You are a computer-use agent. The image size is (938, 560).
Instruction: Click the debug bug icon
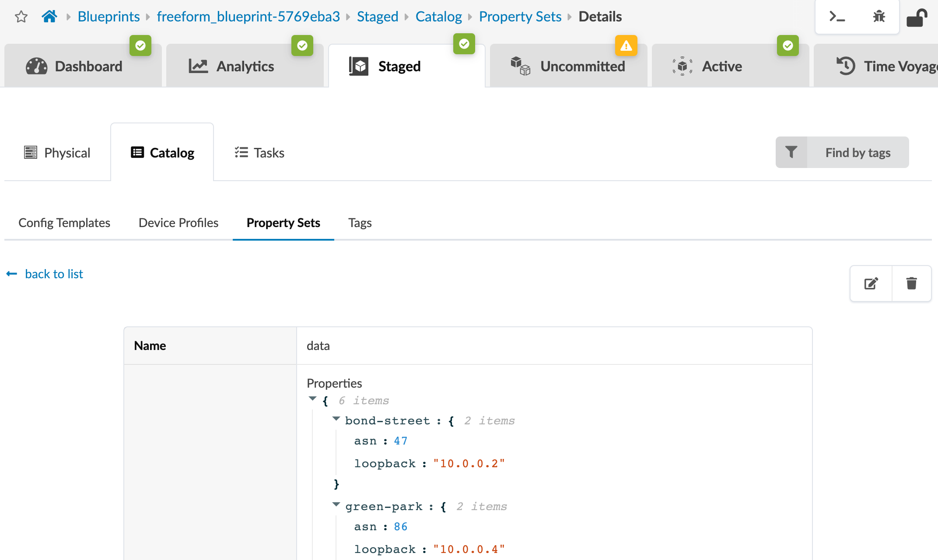point(878,16)
